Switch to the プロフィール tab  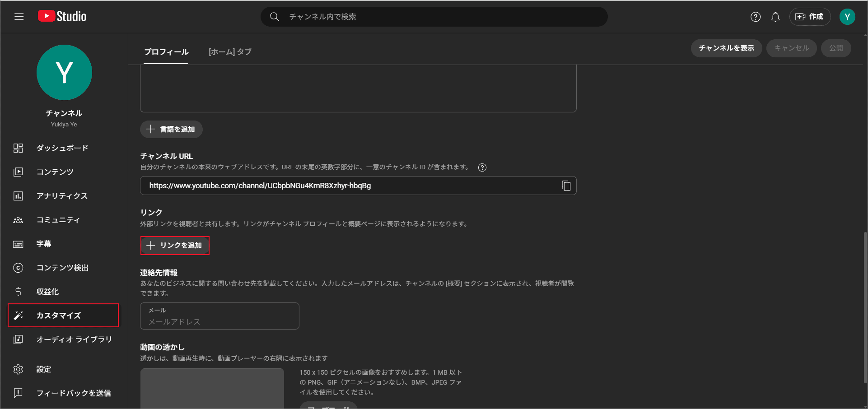click(166, 52)
